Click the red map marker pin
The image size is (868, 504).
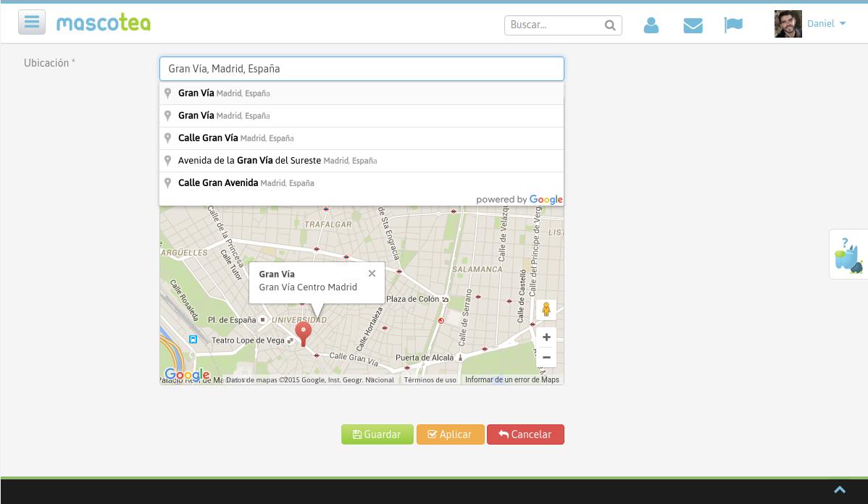click(x=304, y=332)
